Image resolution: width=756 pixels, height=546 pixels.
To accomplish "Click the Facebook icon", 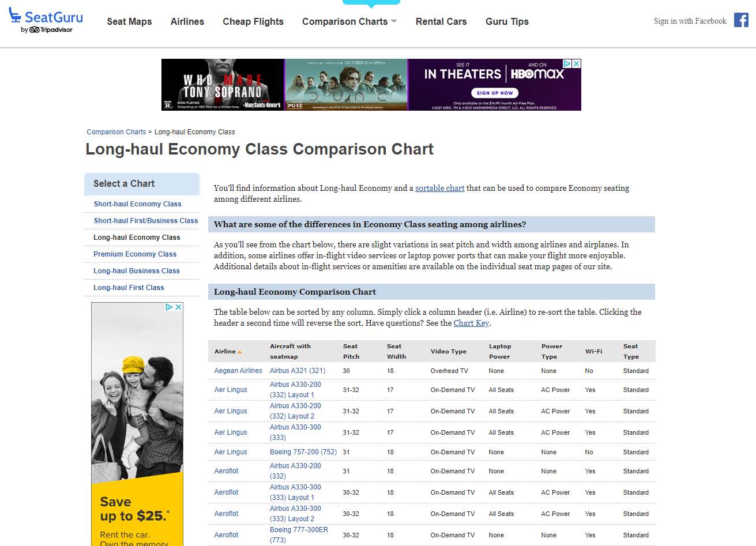I will click(x=741, y=20).
